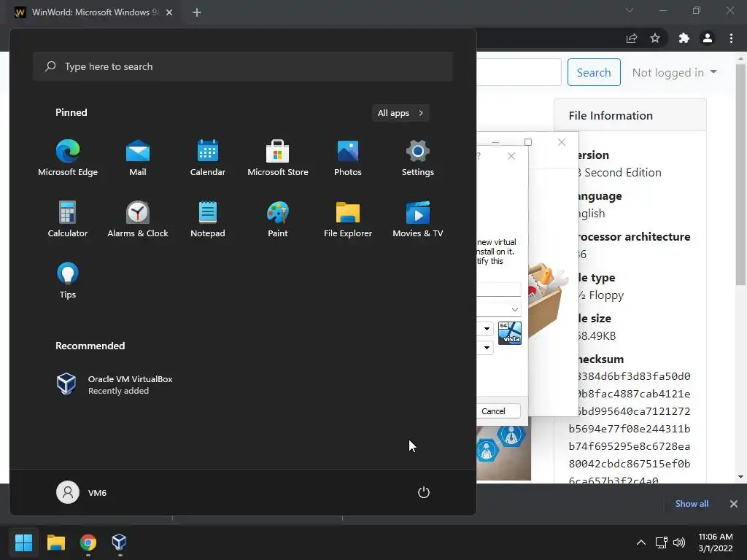
Task: Close the VirtualBox wizard dialog
Action: (511, 156)
